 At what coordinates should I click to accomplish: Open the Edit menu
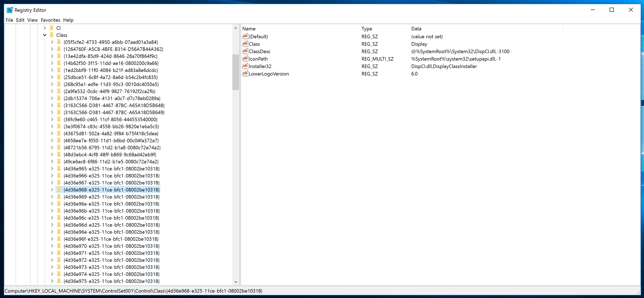click(x=20, y=20)
